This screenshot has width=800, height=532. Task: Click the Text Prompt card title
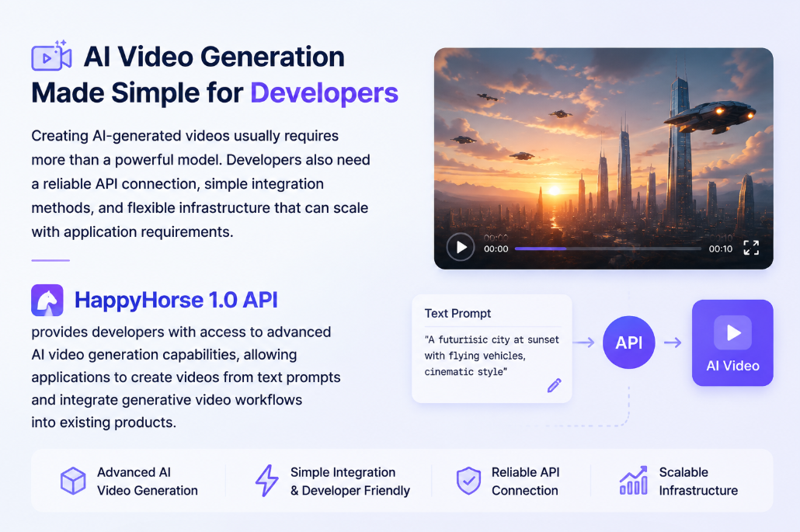point(457,313)
